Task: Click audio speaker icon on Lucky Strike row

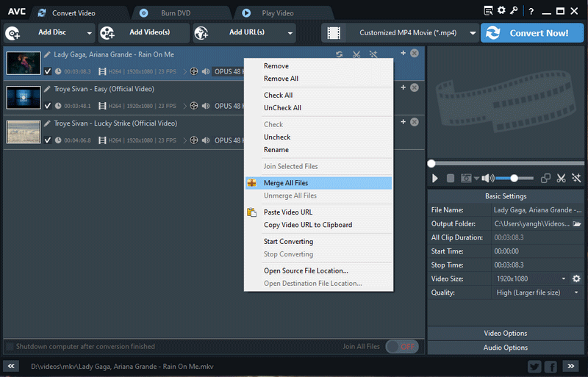Action: coord(206,140)
